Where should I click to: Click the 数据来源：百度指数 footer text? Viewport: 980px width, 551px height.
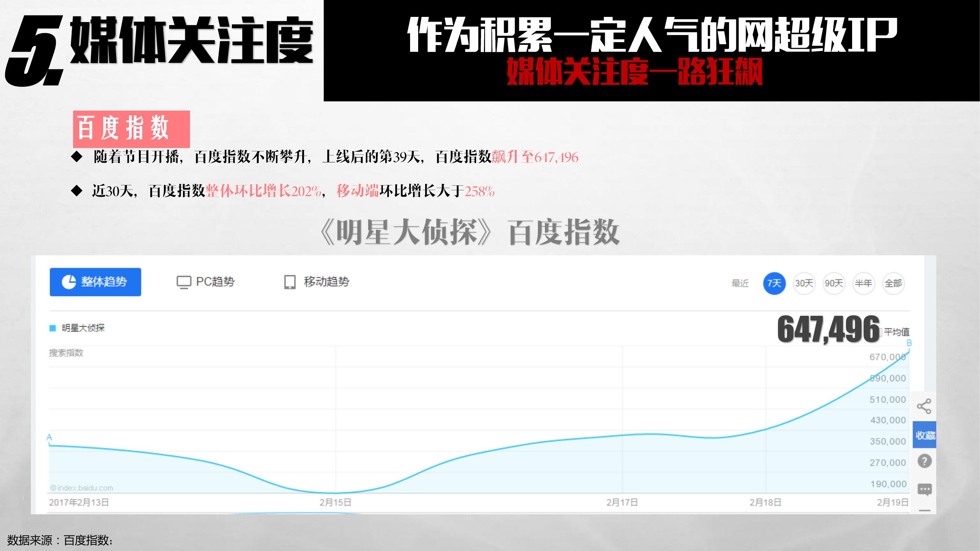[60, 540]
